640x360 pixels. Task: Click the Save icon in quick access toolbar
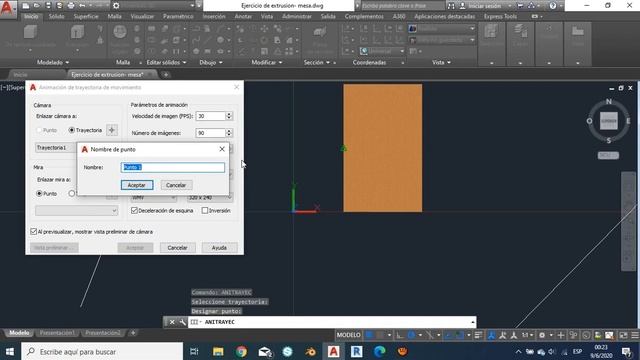48,6
